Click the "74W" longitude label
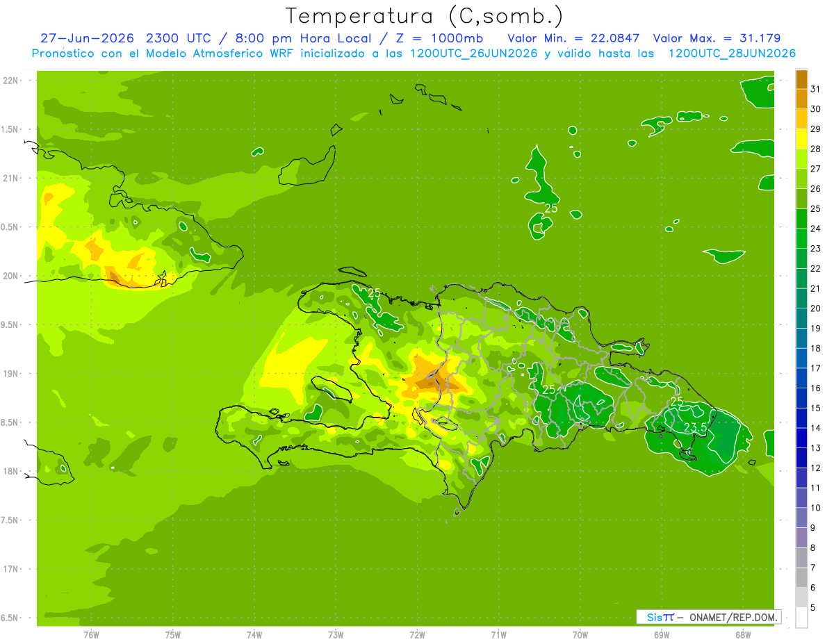 click(254, 635)
